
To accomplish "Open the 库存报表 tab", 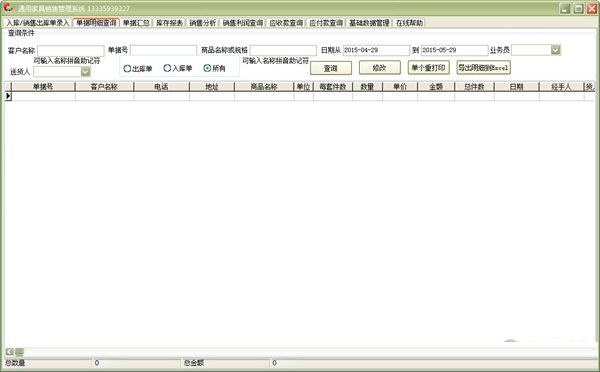I will tap(169, 23).
